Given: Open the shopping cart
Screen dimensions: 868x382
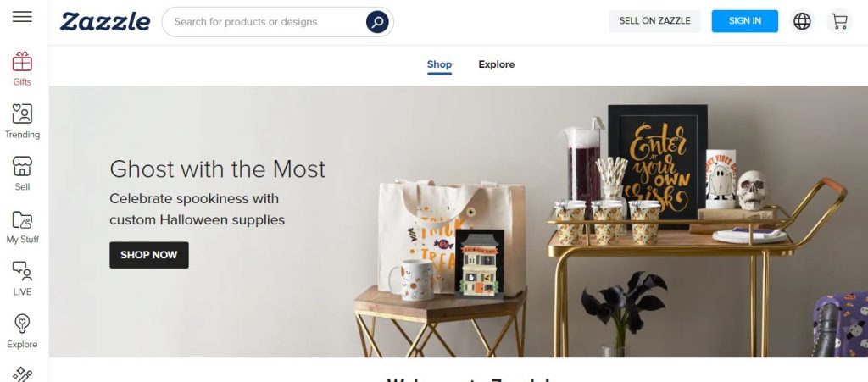Looking at the screenshot, I should 839,21.
